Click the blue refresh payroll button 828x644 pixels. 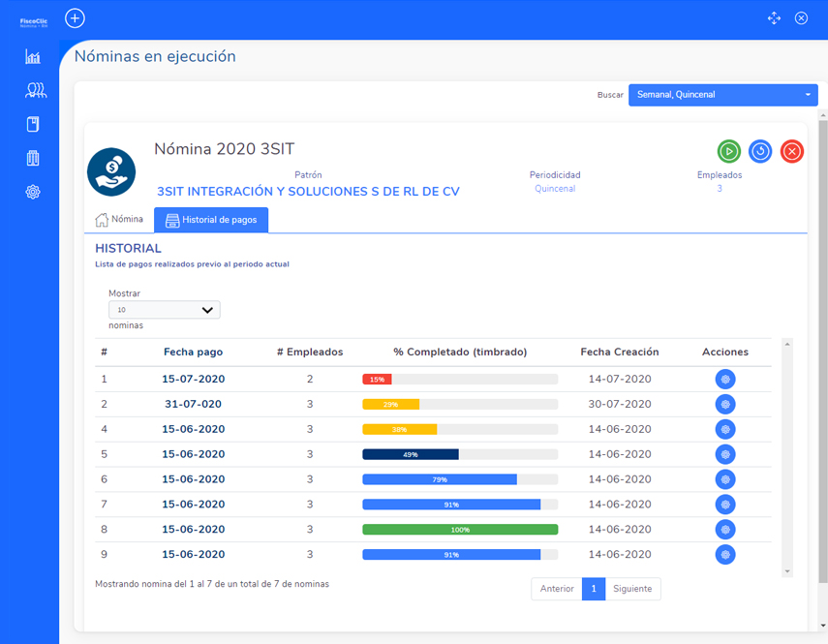pos(760,151)
